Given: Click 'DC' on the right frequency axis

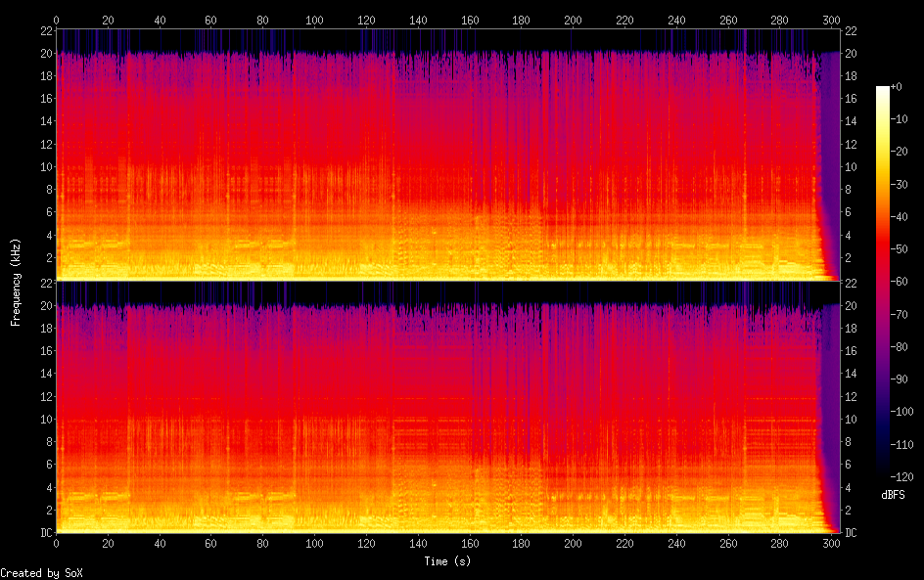Looking at the screenshot, I should pyautogui.click(x=851, y=532).
